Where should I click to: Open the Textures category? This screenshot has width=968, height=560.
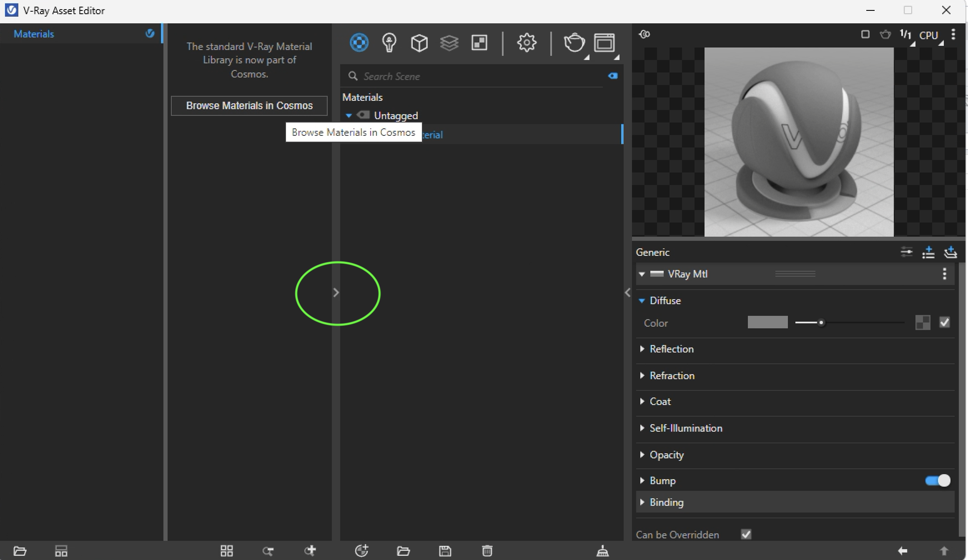click(479, 42)
